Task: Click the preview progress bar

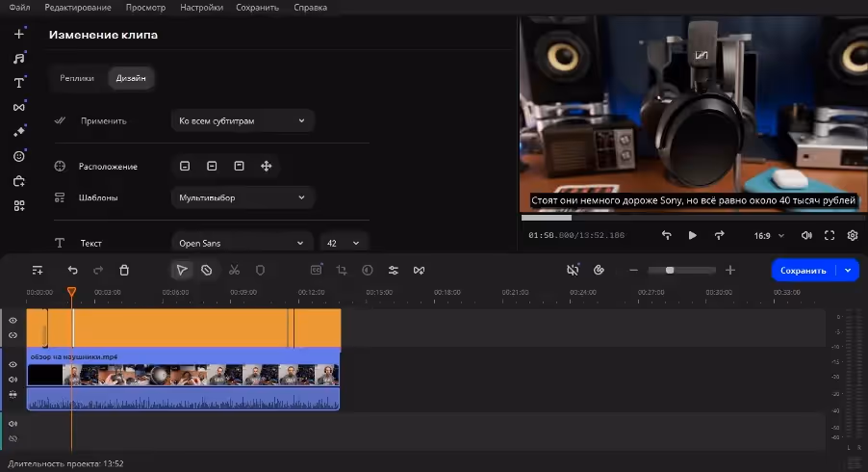Action: (x=694, y=218)
